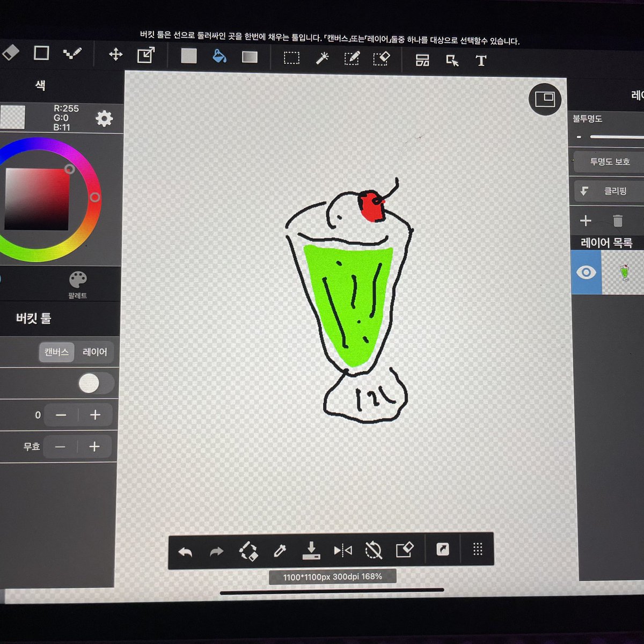Tap the export arrow icon in bottom bar

coord(443,549)
